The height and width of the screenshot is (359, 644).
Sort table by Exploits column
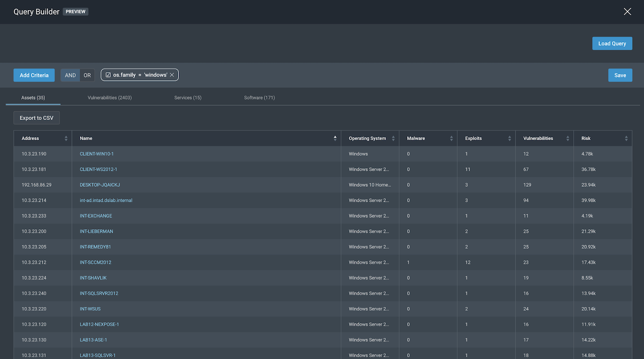pyautogui.click(x=509, y=138)
